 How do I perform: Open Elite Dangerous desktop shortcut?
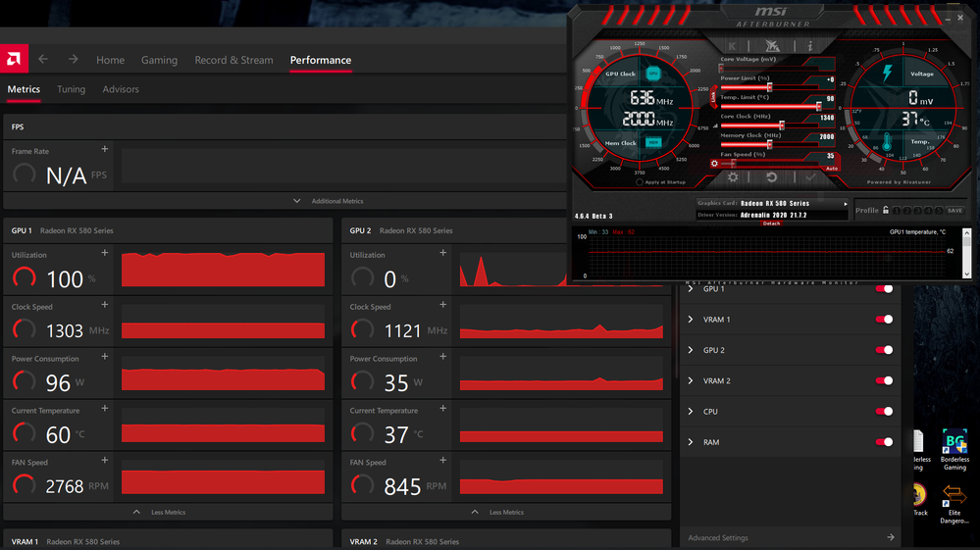coord(954,505)
